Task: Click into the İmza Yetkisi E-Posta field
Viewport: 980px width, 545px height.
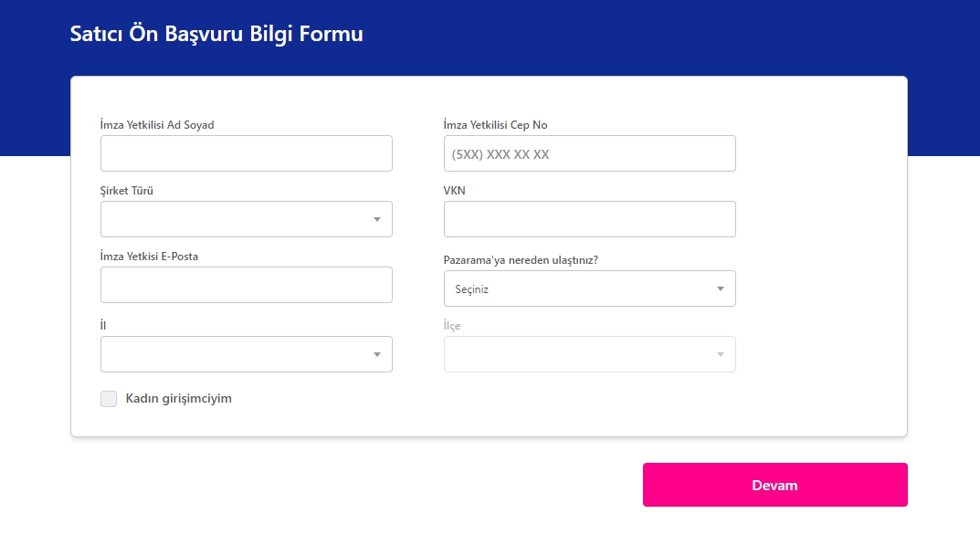Action: [x=247, y=285]
